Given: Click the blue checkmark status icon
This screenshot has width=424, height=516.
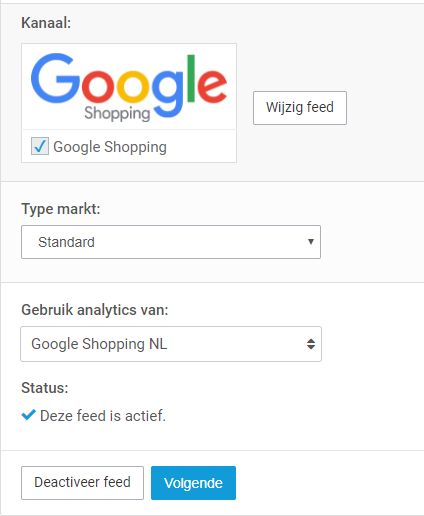Looking at the screenshot, I should pyautogui.click(x=29, y=415).
